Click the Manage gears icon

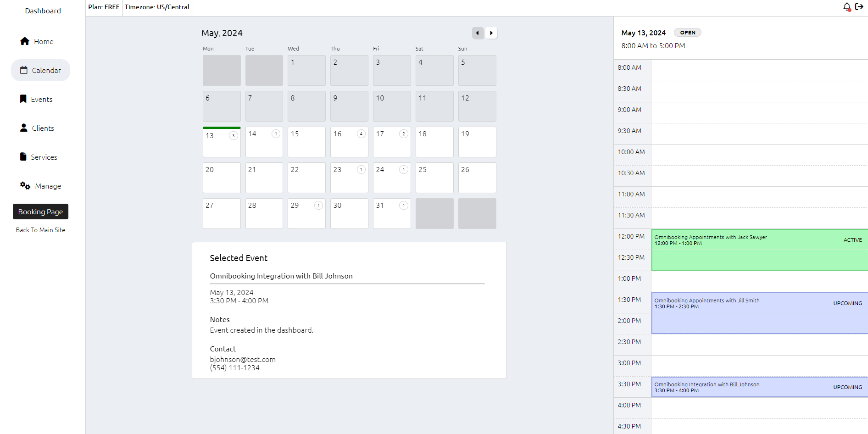[x=25, y=186]
